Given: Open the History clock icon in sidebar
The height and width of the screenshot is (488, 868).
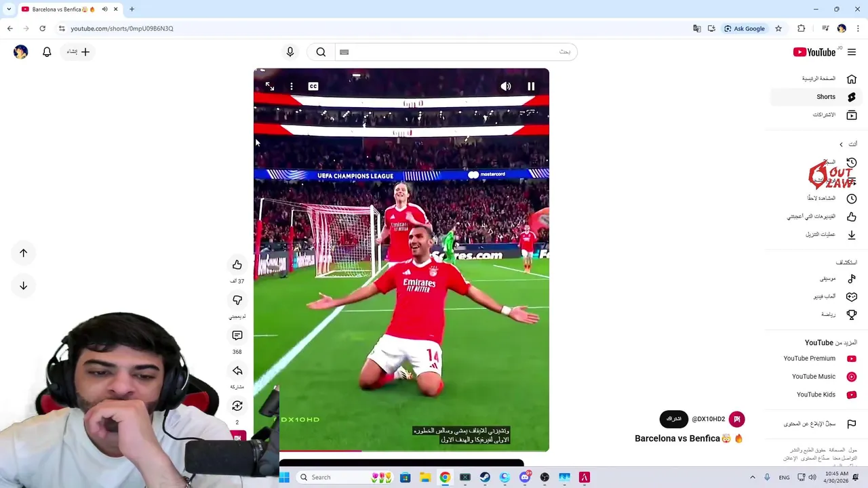Looking at the screenshot, I should 852,163.
